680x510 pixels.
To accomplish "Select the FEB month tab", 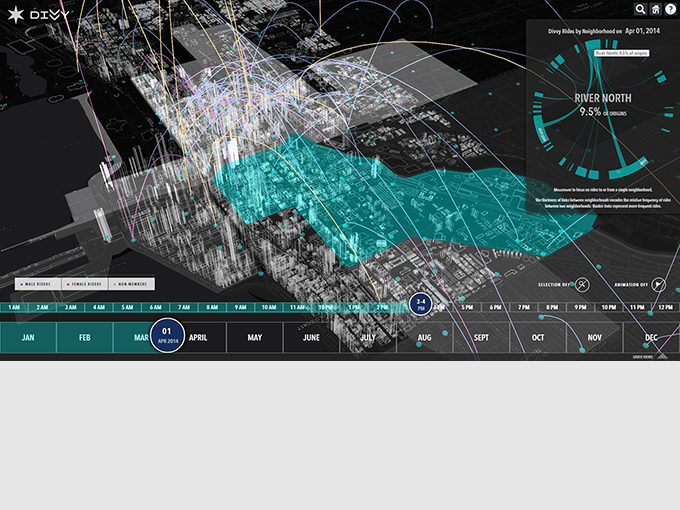I will (x=85, y=337).
